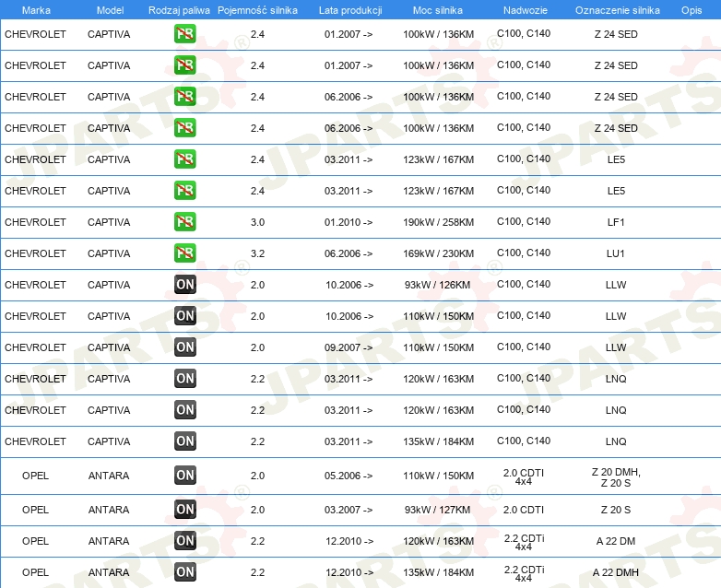721x588 pixels.
Task: Select the 03.2007 -> production date cell
Action: tap(349, 510)
